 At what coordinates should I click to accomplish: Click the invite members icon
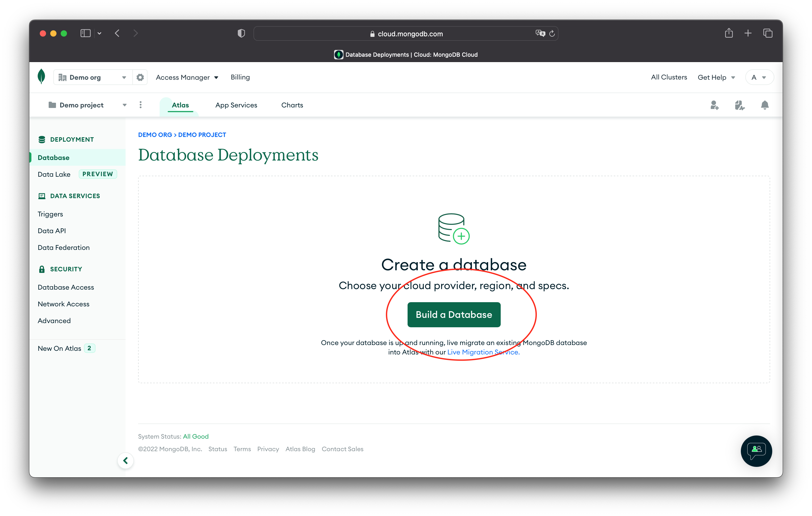(714, 105)
